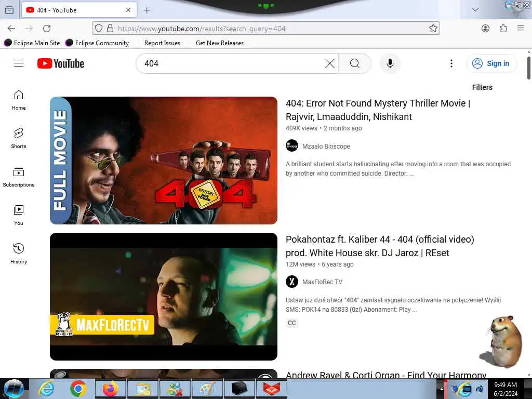Open the YouTube guide hamburger menu

[x=19, y=63]
